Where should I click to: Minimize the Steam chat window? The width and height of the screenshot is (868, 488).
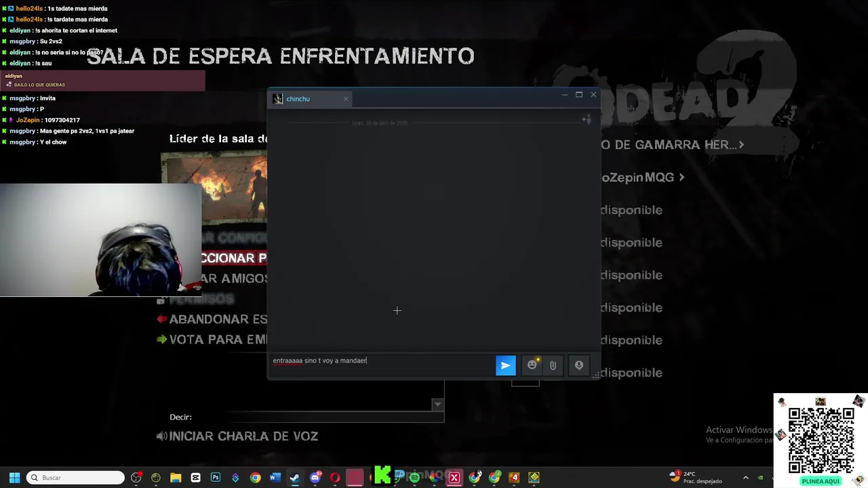point(564,95)
